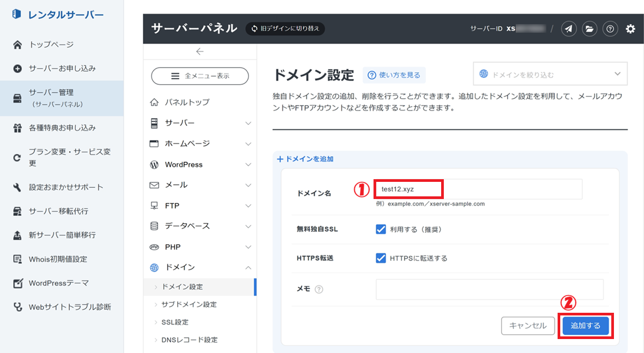Click the キャンセル button

point(528,326)
